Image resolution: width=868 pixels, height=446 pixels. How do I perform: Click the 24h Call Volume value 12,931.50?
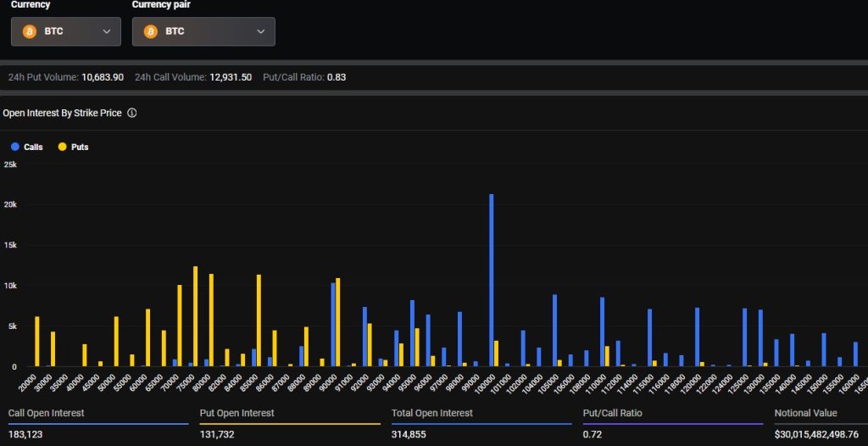(231, 77)
